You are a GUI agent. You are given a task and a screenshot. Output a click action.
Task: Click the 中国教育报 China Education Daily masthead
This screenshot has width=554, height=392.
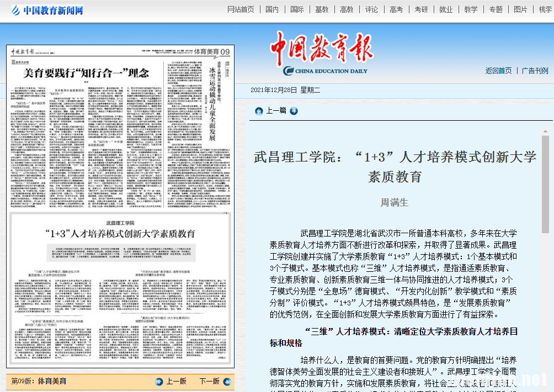point(322,53)
